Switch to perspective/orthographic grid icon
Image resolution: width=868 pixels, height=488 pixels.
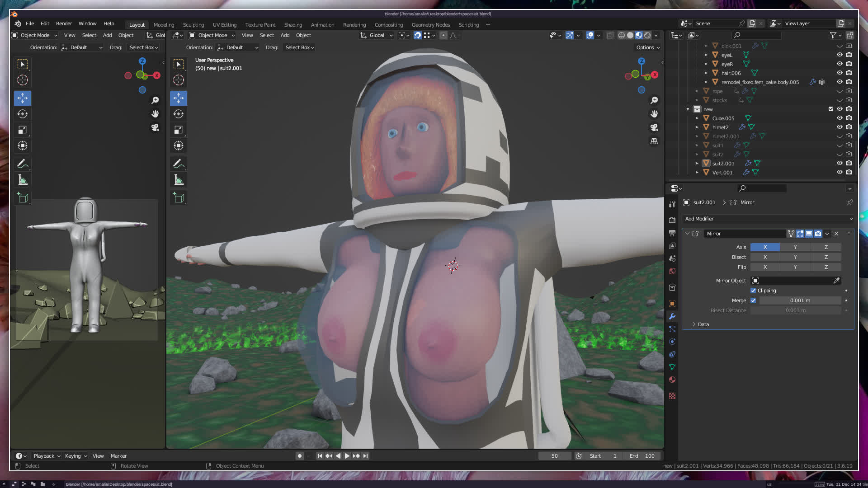[x=654, y=141]
